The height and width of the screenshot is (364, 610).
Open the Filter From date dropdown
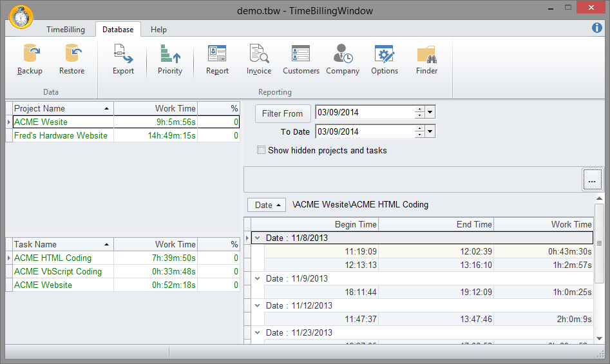(x=430, y=112)
